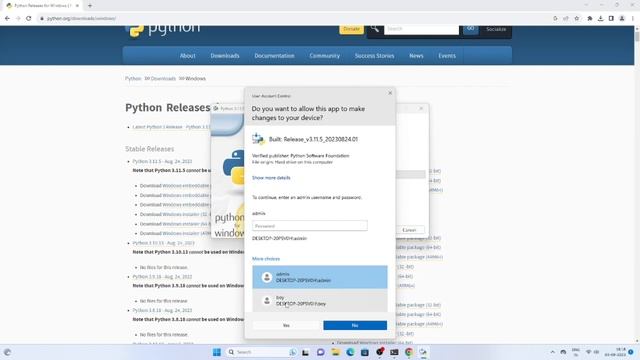This screenshot has height=360, width=640.
Task: Click the GO search button
Action: tap(471, 29)
